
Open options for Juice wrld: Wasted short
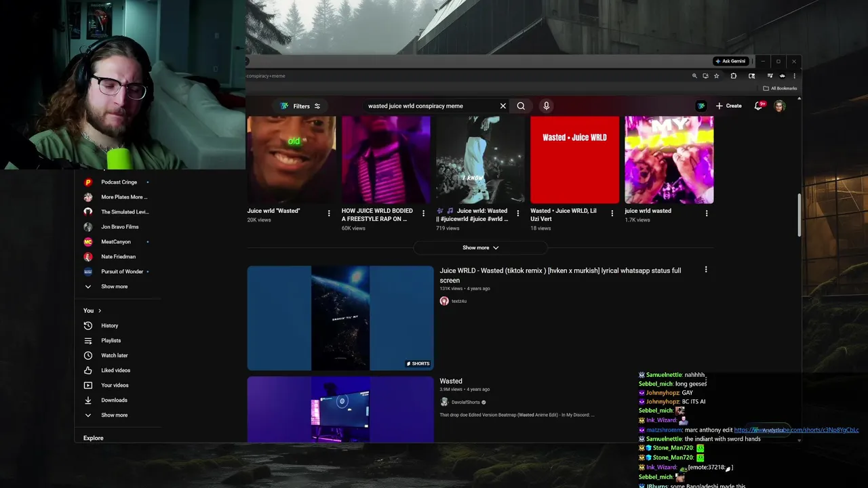tap(517, 213)
